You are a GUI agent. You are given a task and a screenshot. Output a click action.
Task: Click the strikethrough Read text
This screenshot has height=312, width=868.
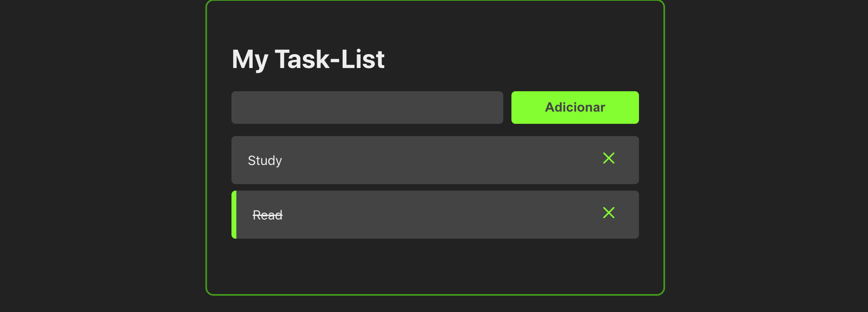coord(267,215)
